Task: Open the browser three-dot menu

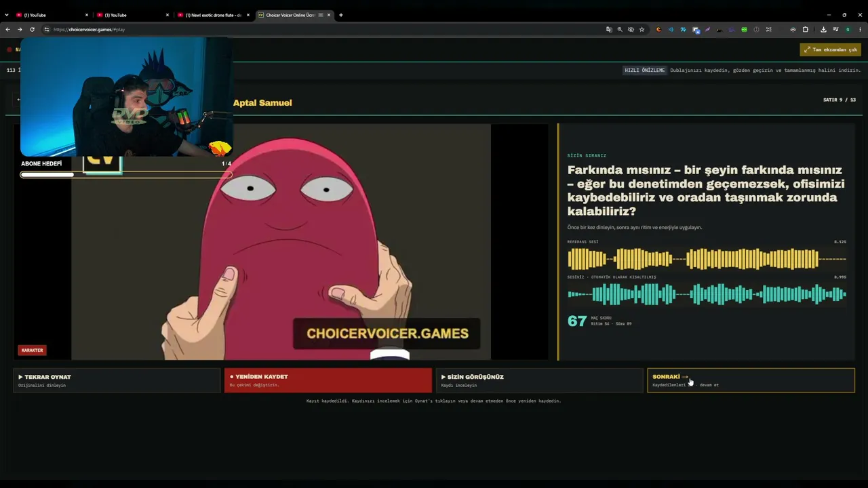Action: tap(860, 29)
